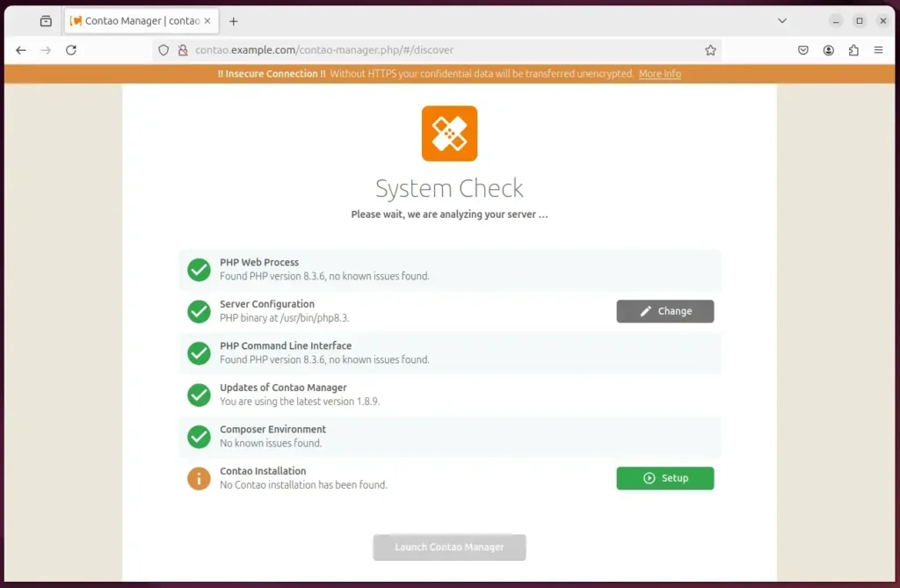Bookmark this page with the star icon
900x588 pixels.
point(710,50)
